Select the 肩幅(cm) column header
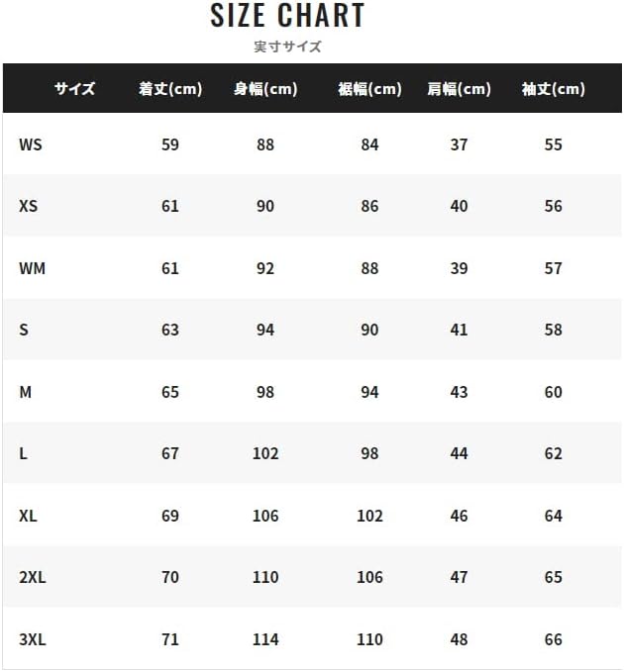Screen dimensions: 624x672 pyautogui.click(x=459, y=89)
